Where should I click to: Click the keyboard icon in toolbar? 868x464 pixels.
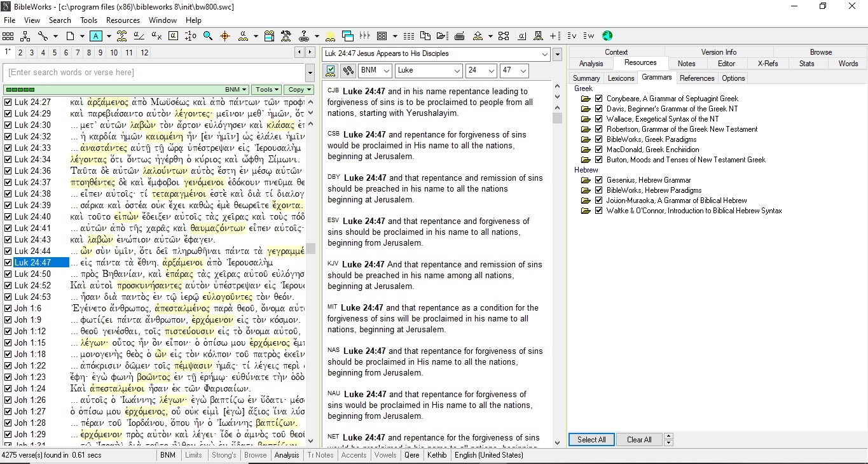[459, 36]
